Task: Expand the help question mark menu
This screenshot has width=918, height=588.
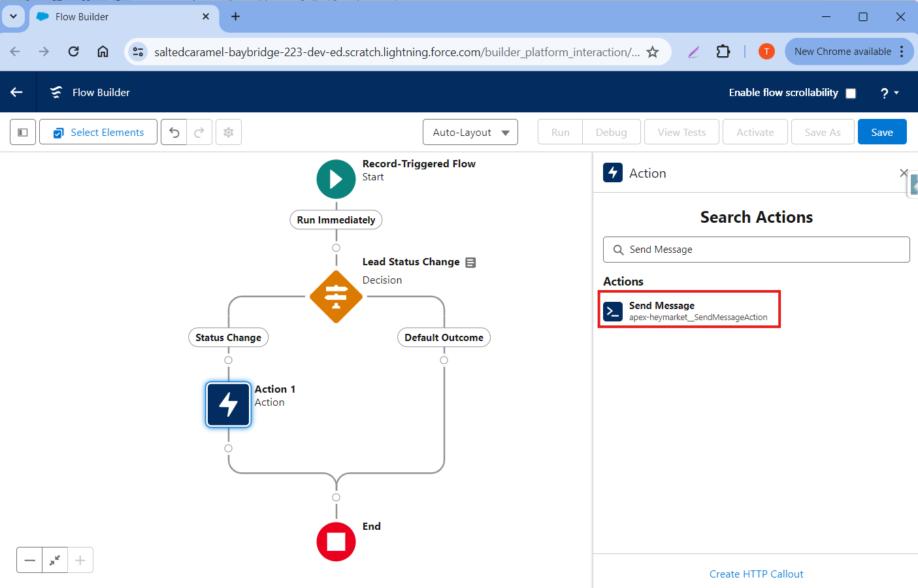Action: coord(889,93)
